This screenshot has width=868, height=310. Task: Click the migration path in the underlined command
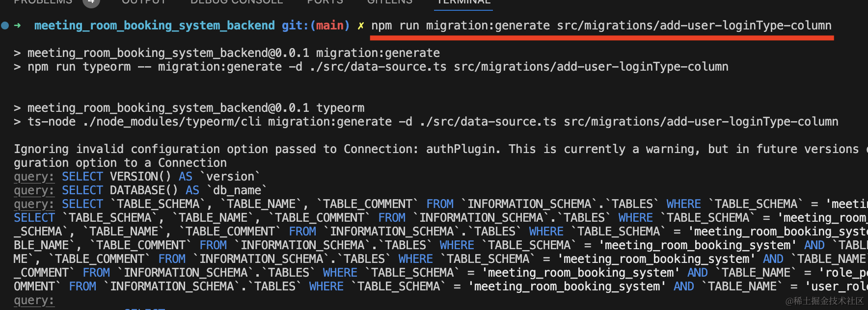694,26
